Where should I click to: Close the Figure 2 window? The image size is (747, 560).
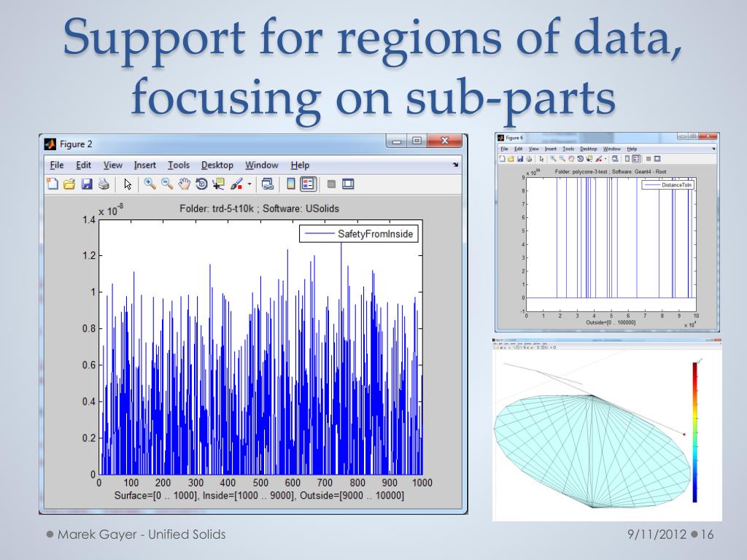coord(444,141)
